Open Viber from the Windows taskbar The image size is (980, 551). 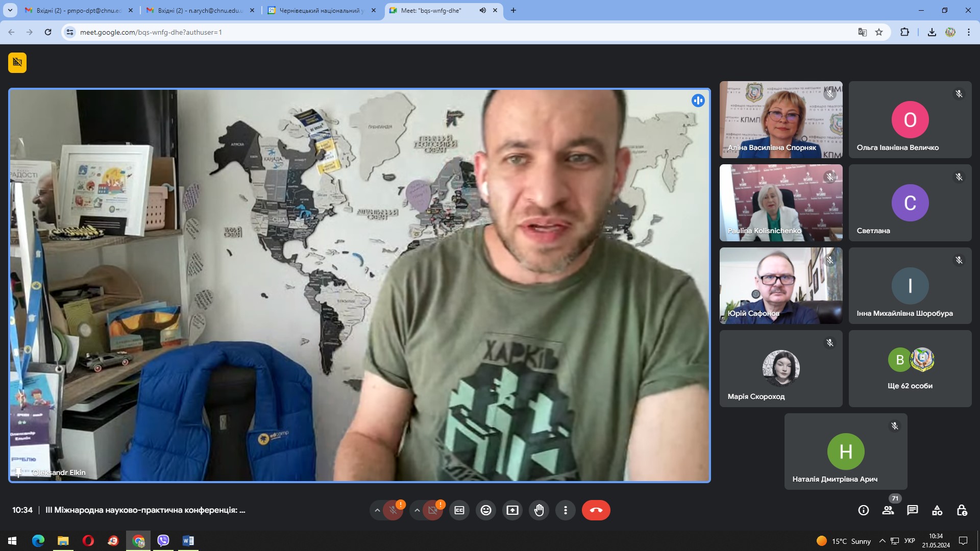pyautogui.click(x=163, y=541)
